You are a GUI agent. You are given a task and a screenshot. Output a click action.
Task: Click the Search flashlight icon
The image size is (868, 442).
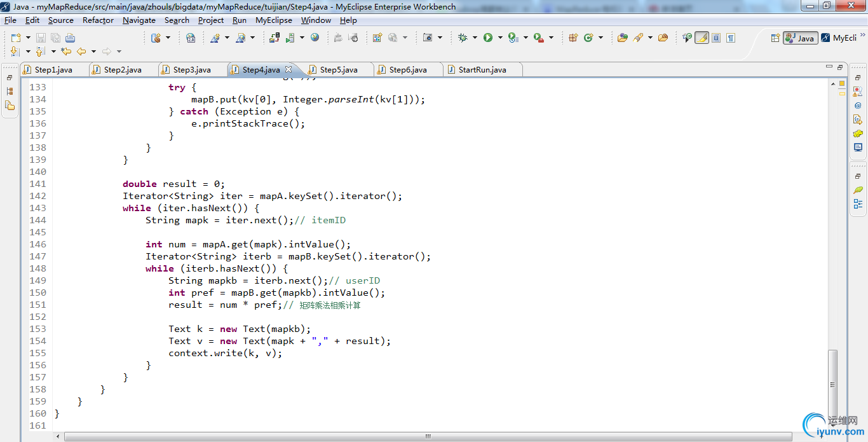click(x=637, y=38)
